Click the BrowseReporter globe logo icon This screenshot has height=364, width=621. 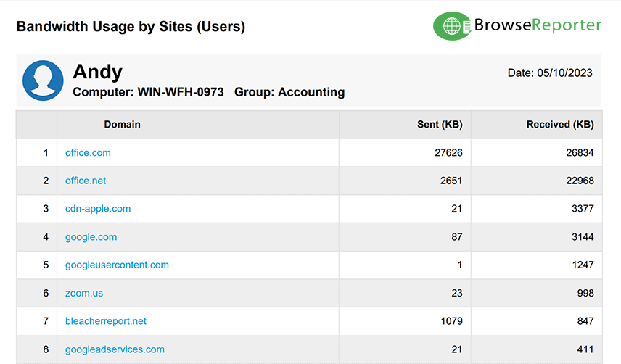pyautogui.click(x=452, y=26)
